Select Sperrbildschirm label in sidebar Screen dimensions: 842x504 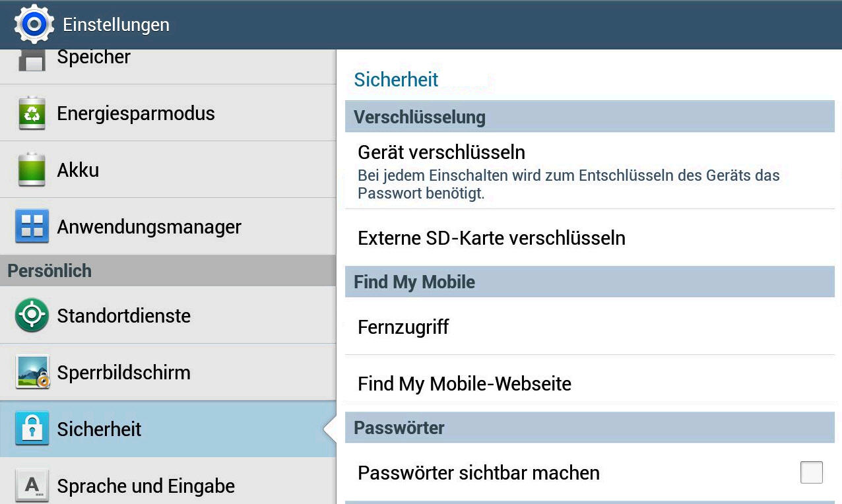(x=123, y=373)
